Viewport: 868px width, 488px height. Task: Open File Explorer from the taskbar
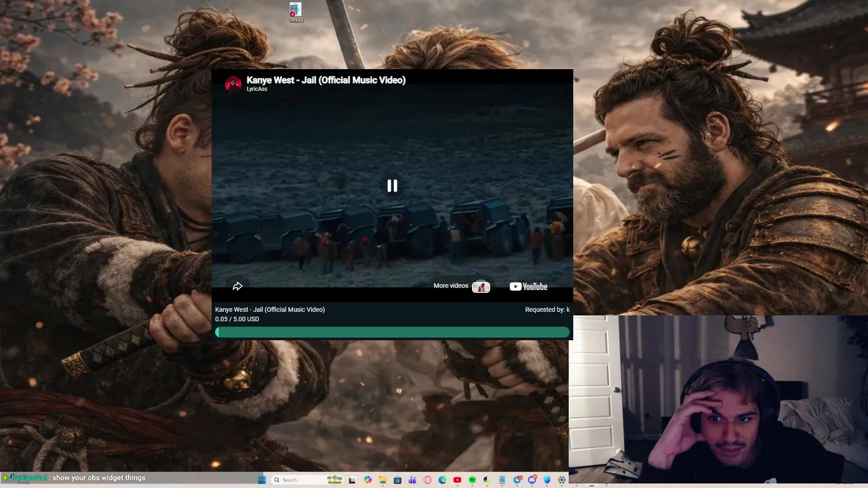382,480
